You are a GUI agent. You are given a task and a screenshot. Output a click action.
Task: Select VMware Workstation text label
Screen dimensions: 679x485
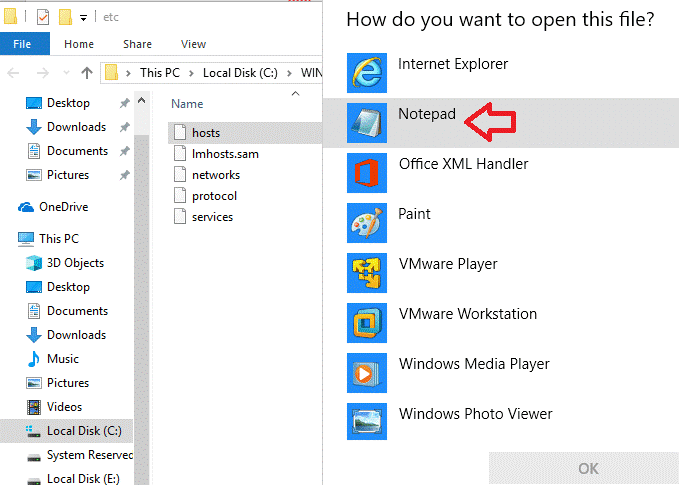pos(468,314)
